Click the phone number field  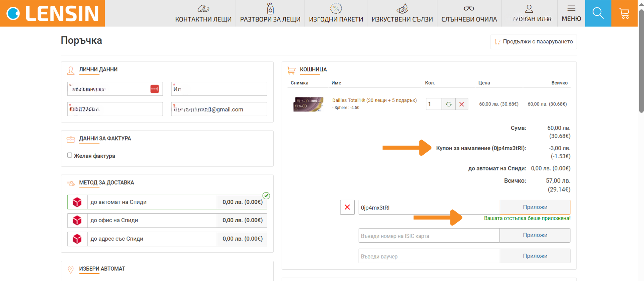click(115, 109)
